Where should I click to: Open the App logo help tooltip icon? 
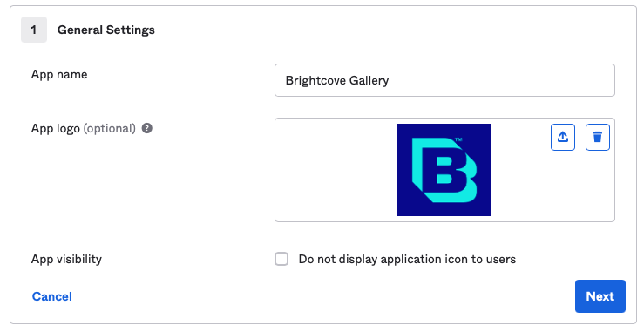pos(147,129)
